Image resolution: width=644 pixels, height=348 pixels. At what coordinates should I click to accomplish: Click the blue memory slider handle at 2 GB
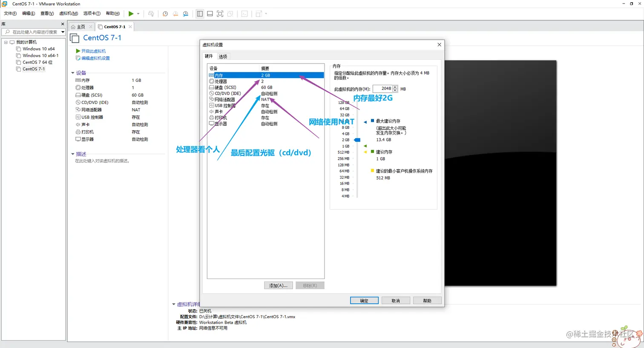(357, 140)
